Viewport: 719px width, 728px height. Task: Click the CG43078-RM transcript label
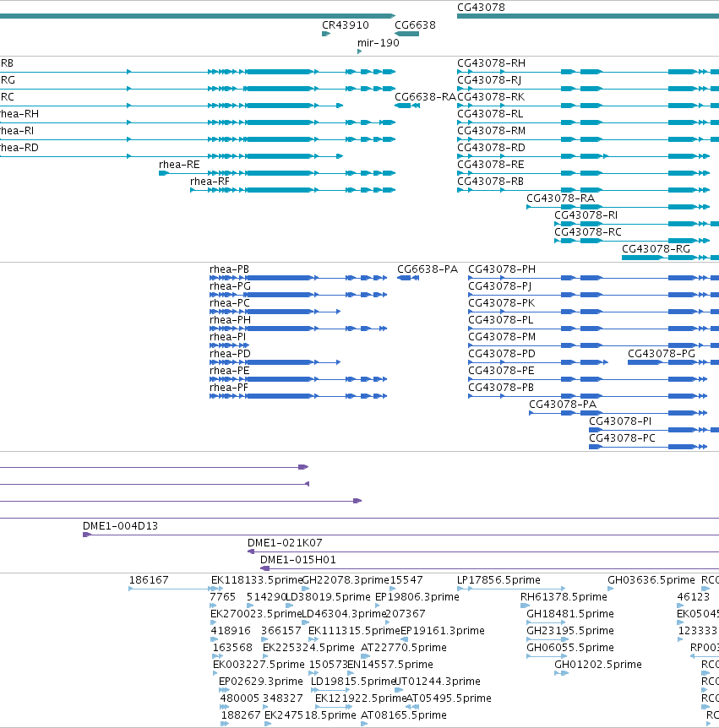click(491, 131)
